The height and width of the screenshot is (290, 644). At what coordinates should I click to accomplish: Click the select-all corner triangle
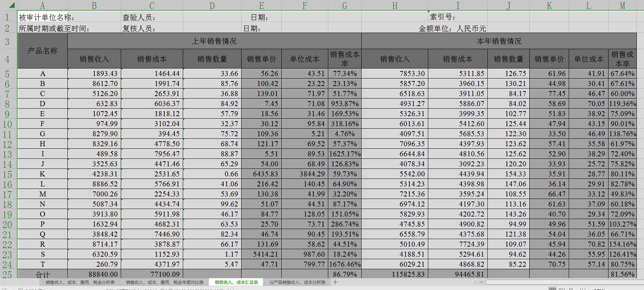tap(11, 5)
